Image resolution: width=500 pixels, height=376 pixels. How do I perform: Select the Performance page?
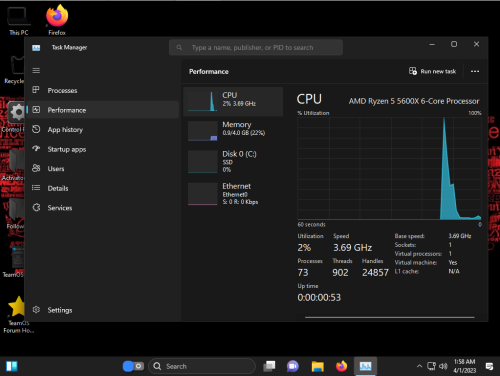point(103,110)
